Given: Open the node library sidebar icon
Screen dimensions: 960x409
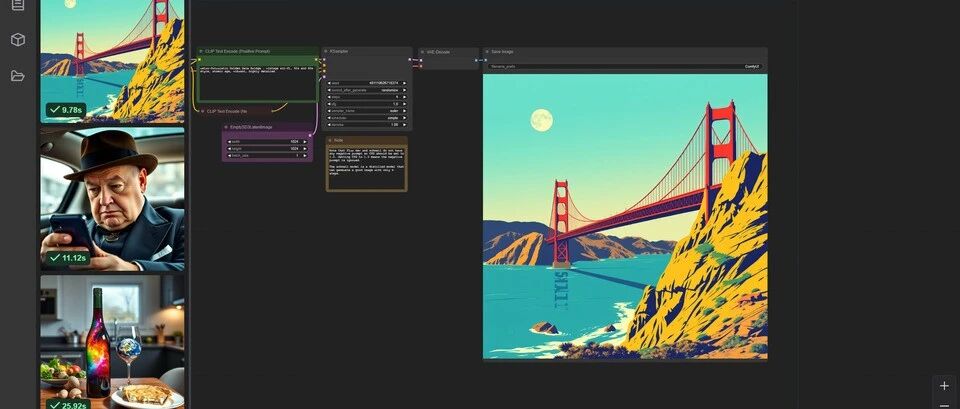Looking at the screenshot, I should coord(18,5).
